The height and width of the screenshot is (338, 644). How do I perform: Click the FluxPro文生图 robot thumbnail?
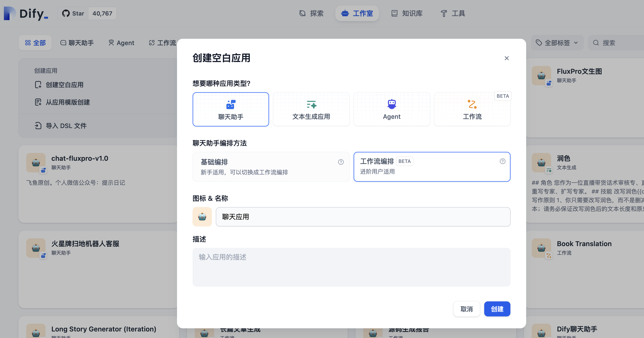[541, 75]
